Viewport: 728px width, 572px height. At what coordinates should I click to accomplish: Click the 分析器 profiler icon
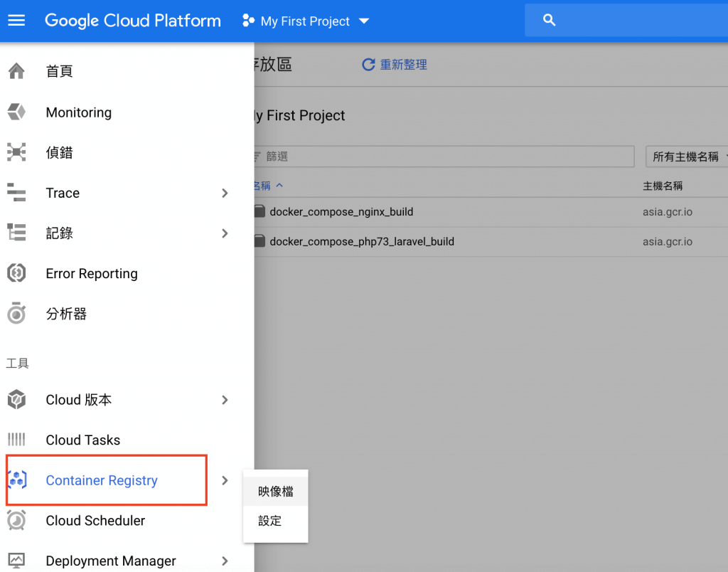[x=17, y=313]
